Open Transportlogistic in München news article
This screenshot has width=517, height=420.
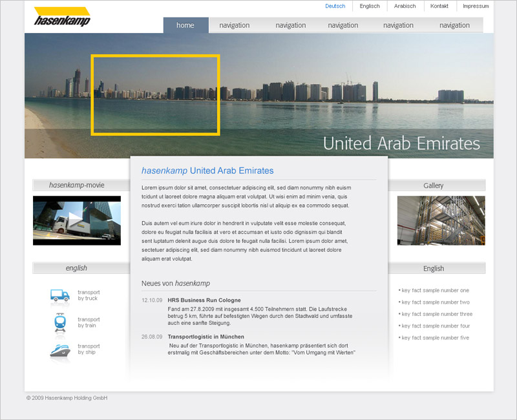click(x=206, y=337)
